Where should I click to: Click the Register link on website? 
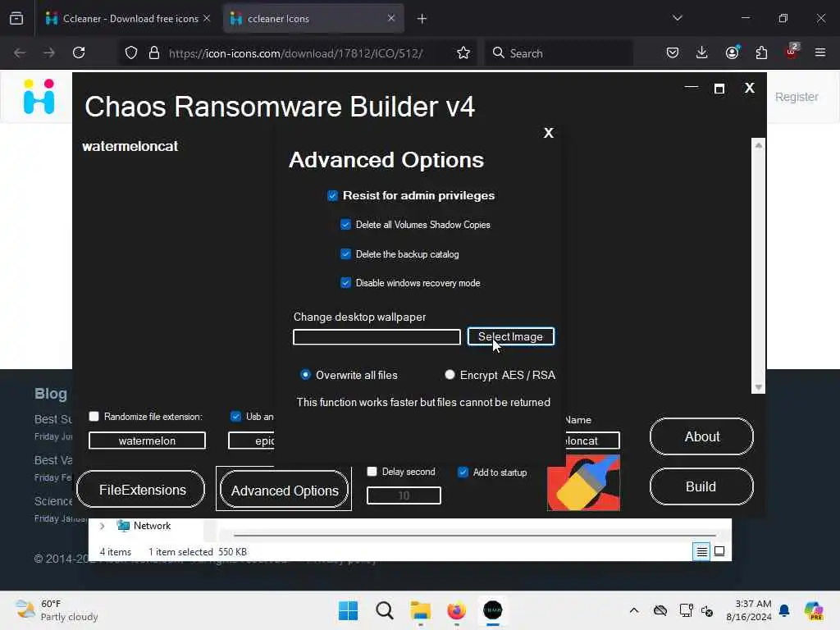pyautogui.click(x=797, y=97)
